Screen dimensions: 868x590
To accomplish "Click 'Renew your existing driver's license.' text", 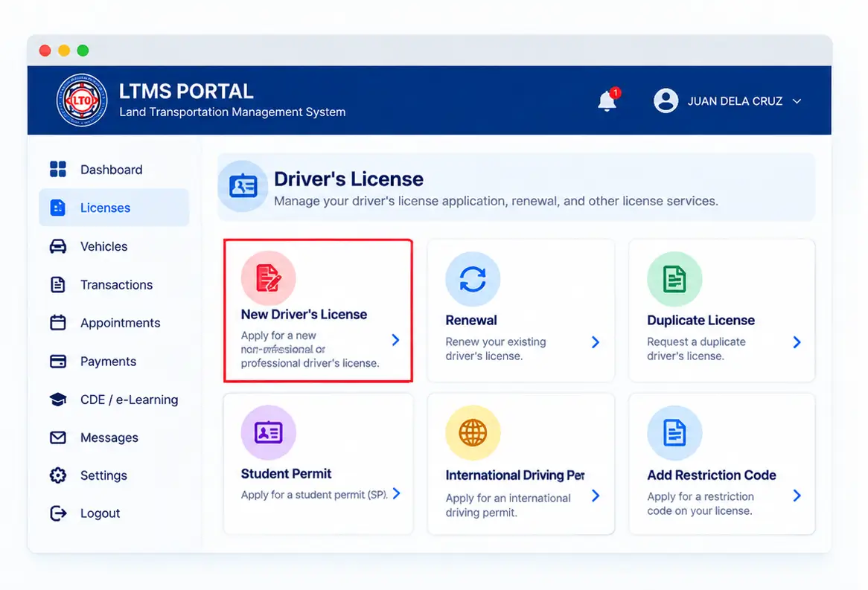I will 496,349.
